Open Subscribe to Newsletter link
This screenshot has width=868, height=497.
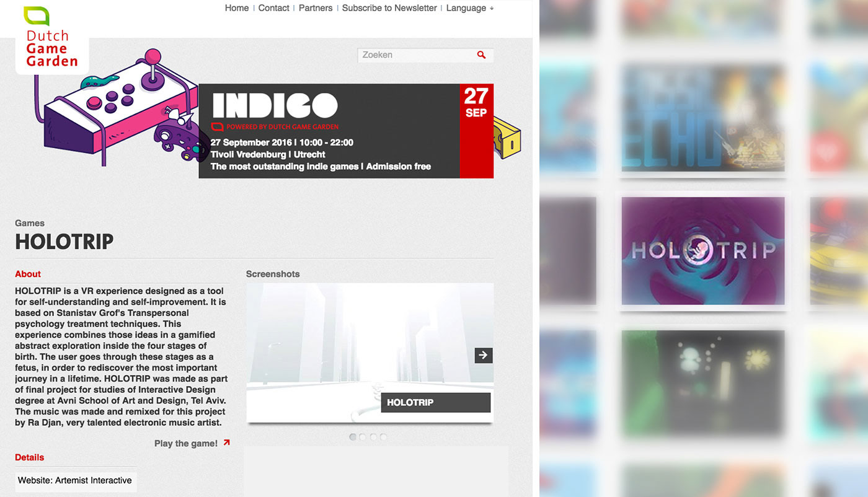(389, 8)
